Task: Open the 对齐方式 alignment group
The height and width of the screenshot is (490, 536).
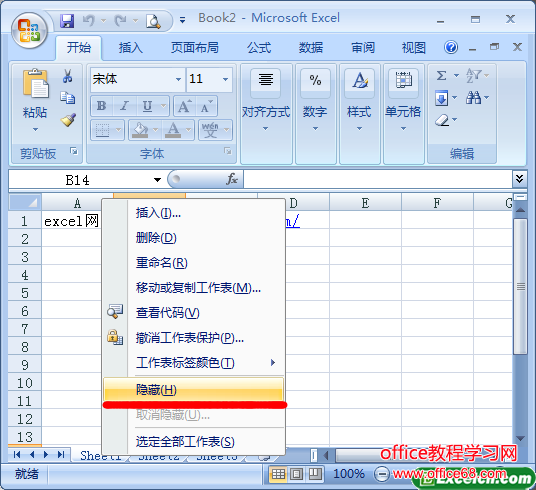Action: pyautogui.click(x=266, y=113)
